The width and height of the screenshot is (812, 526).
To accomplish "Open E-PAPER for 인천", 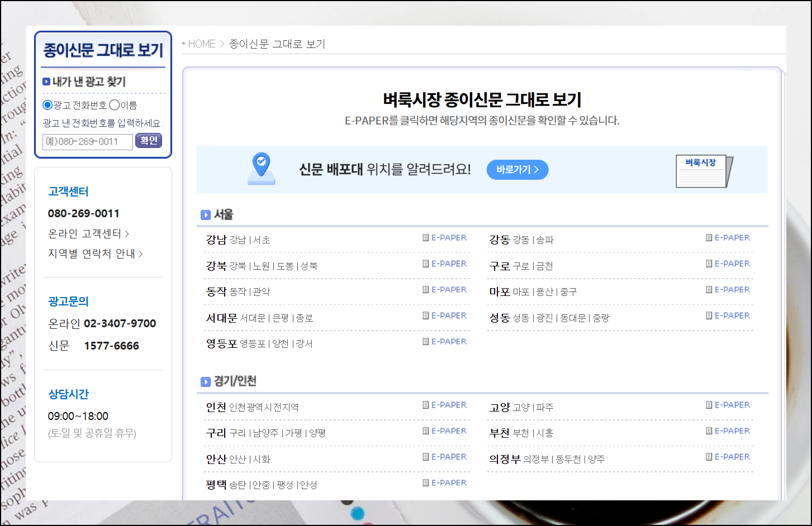I will coord(445,405).
